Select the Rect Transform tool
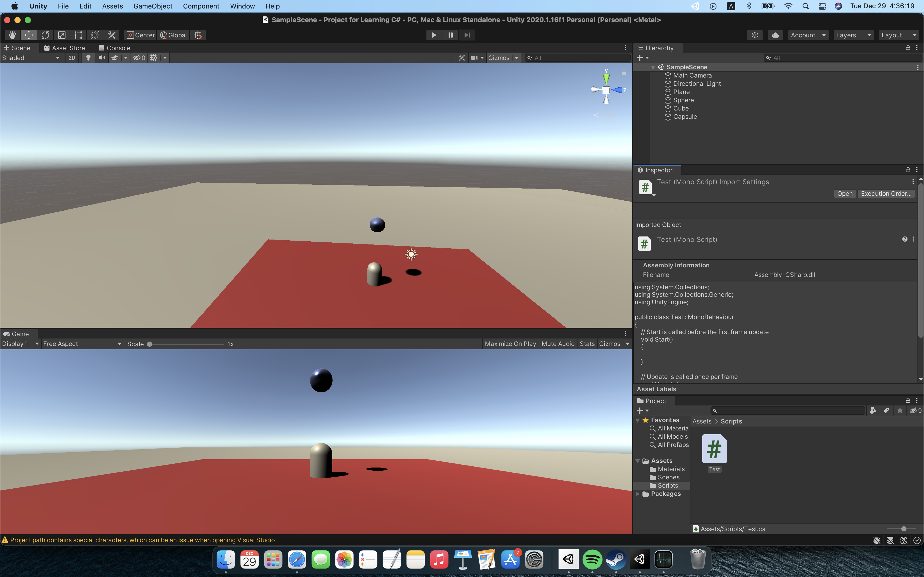The image size is (924, 577). tap(78, 35)
